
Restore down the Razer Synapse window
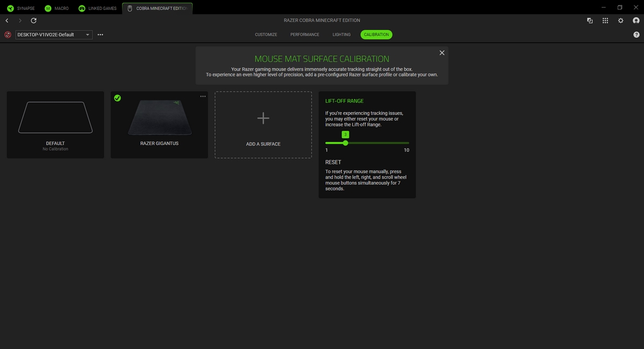tap(620, 7)
